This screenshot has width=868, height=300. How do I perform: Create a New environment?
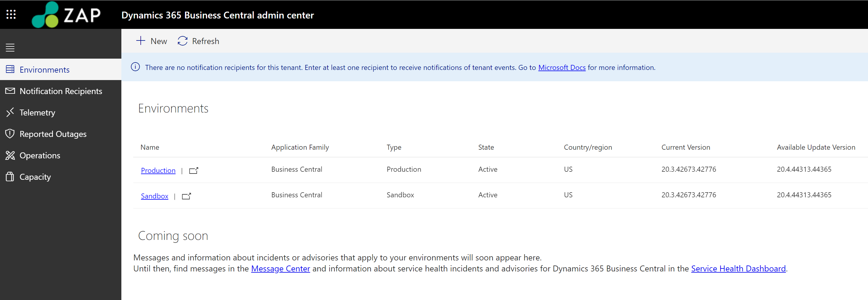click(152, 41)
